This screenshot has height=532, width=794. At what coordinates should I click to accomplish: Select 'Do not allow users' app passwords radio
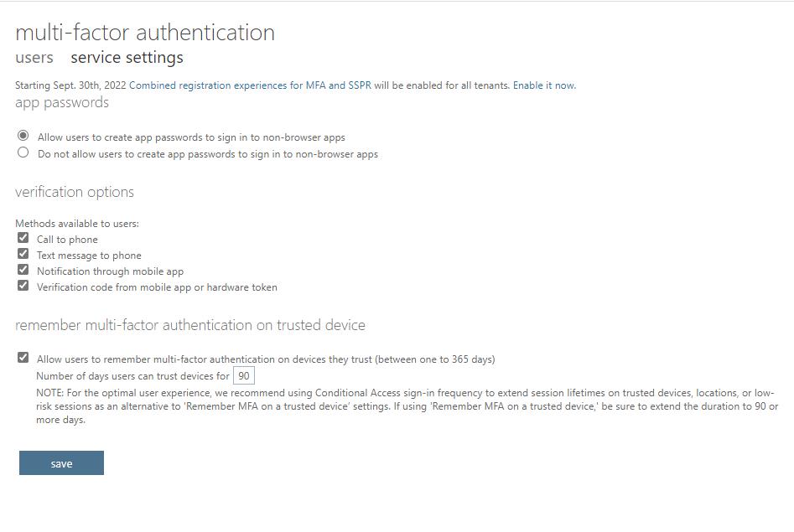point(23,152)
